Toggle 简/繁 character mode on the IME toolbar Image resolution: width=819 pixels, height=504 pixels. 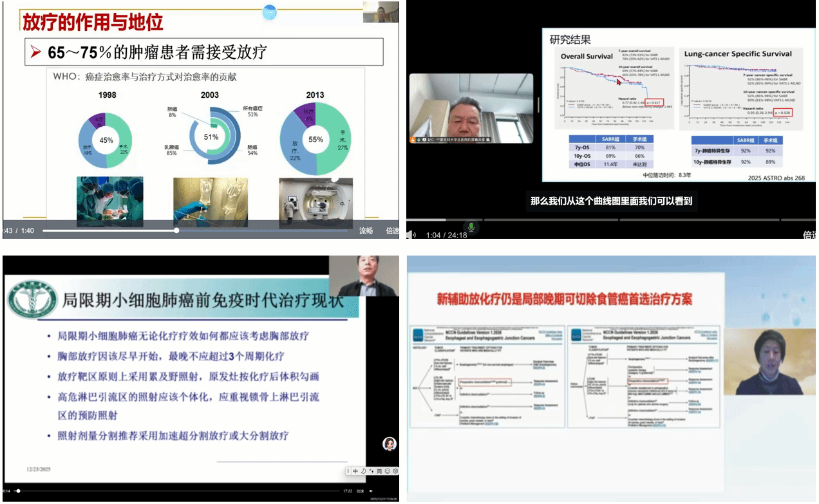click(x=379, y=471)
